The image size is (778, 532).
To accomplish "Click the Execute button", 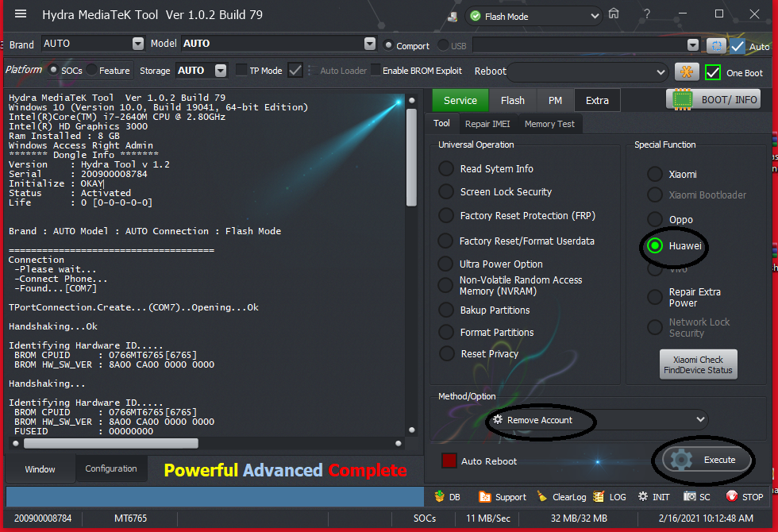I will click(707, 460).
